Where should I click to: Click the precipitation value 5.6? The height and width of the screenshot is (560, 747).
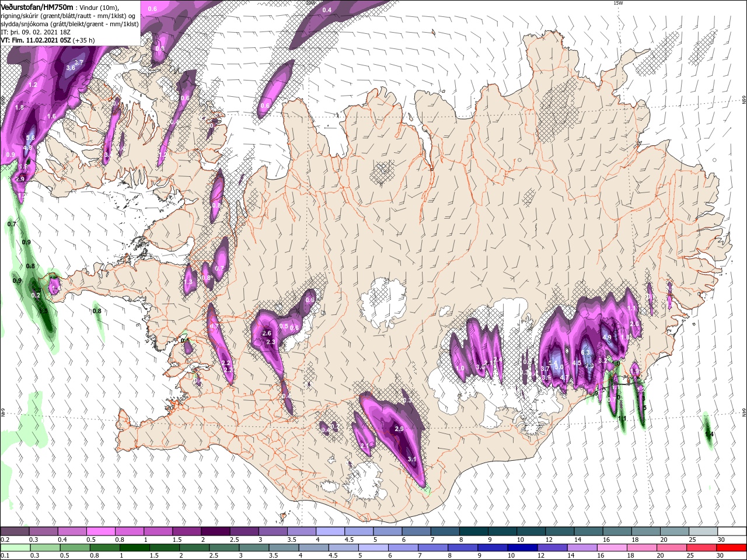pos(30,138)
